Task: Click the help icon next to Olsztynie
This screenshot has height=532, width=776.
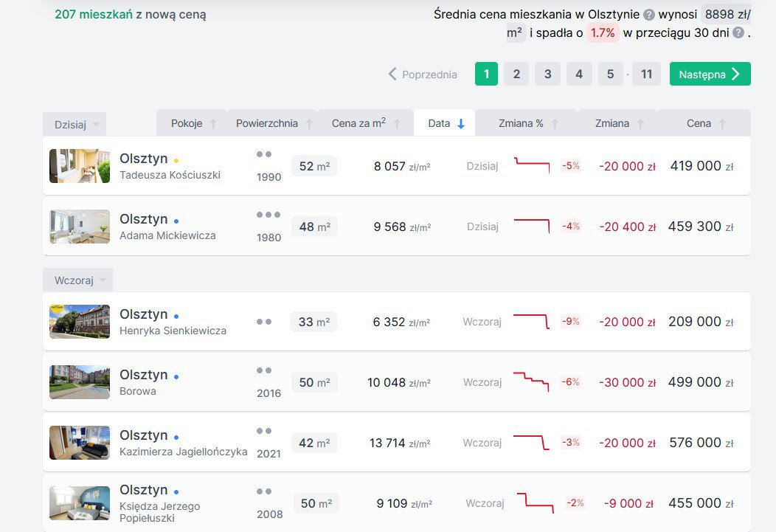Action: tap(648, 15)
